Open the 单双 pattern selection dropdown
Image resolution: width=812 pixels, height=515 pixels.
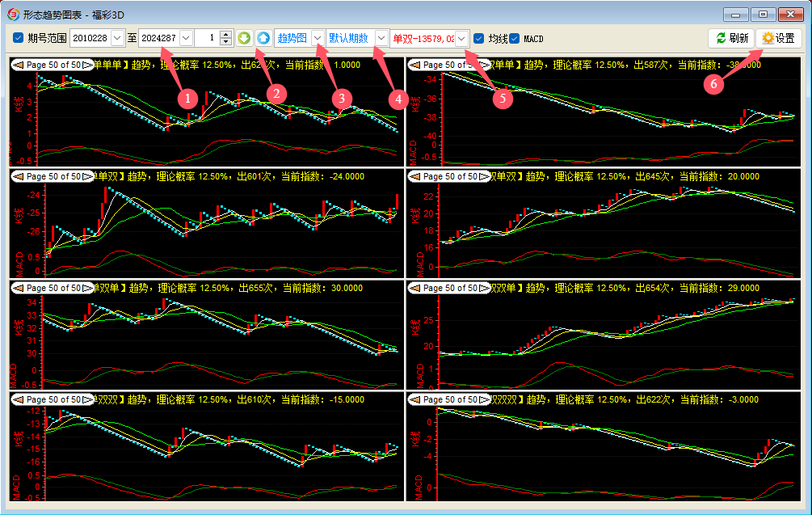click(x=461, y=38)
